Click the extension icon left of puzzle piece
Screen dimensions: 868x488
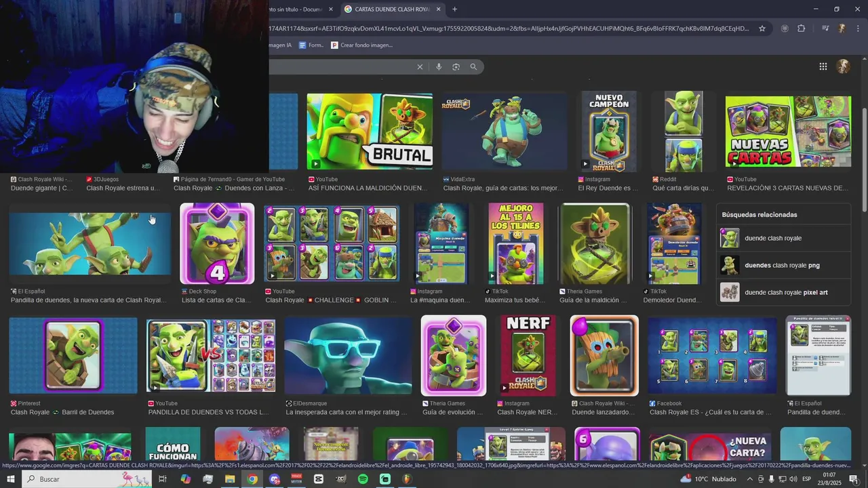coord(785,28)
